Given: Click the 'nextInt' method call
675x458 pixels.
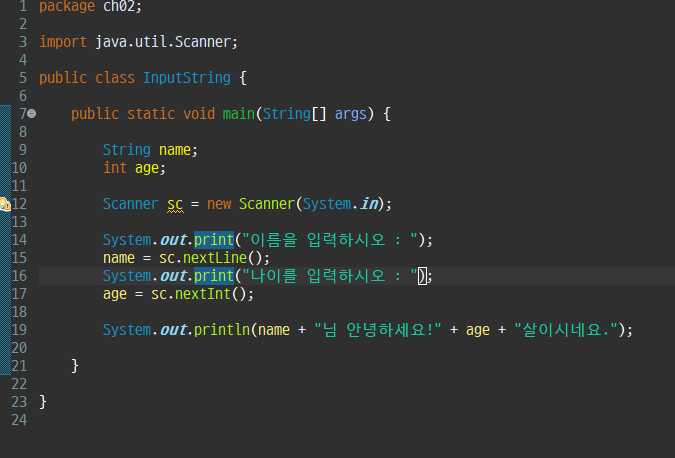Looking at the screenshot, I should pyautogui.click(x=203, y=294).
